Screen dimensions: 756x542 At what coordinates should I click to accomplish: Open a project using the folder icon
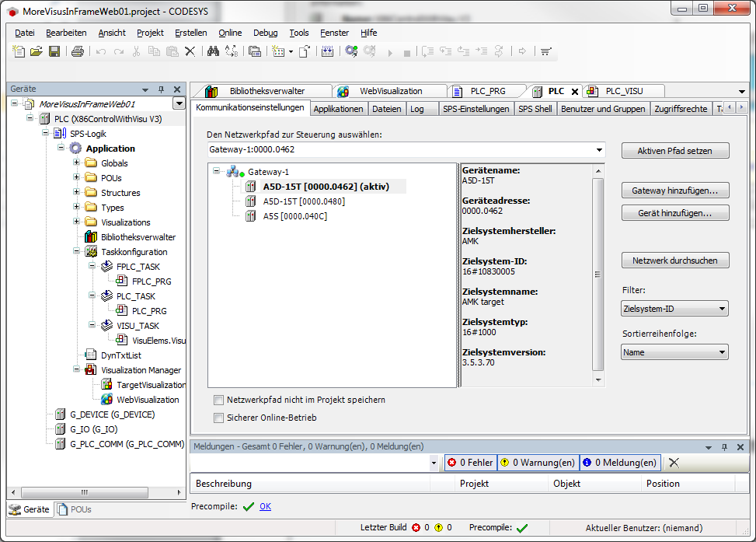[x=37, y=51]
